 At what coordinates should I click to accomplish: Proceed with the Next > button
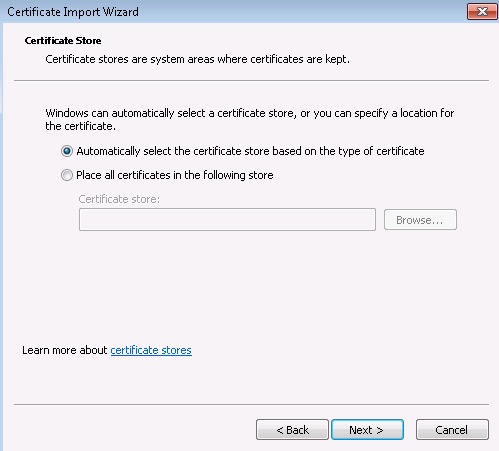[367, 430]
